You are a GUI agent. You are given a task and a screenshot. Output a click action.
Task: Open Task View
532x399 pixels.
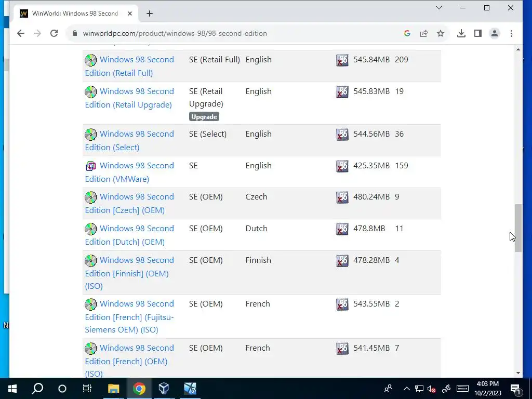[87, 389]
